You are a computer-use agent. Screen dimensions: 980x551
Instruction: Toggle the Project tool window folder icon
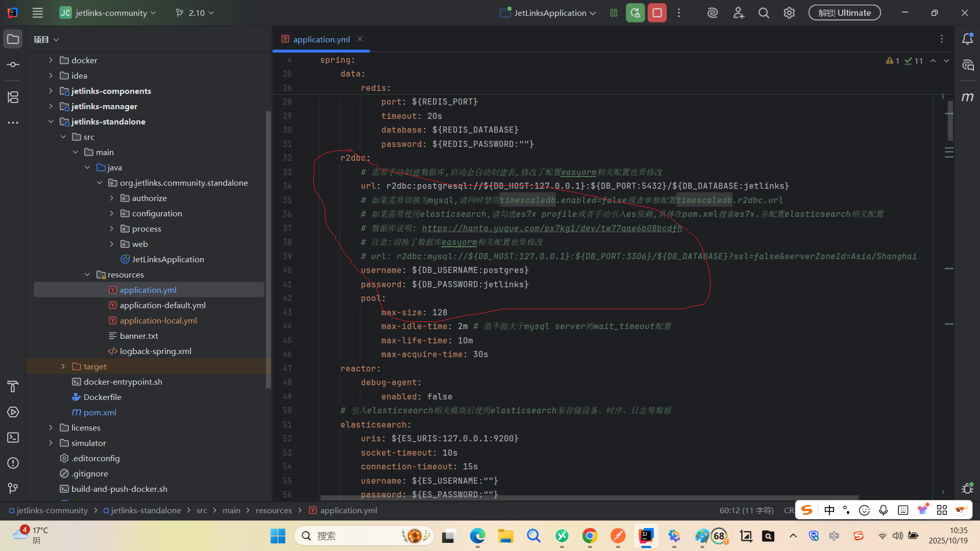pyautogui.click(x=13, y=39)
